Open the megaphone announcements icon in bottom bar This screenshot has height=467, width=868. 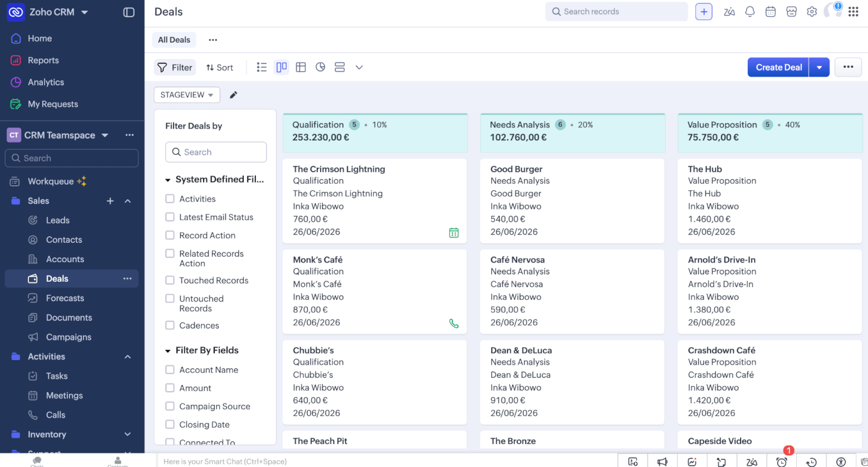pyautogui.click(x=662, y=461)
